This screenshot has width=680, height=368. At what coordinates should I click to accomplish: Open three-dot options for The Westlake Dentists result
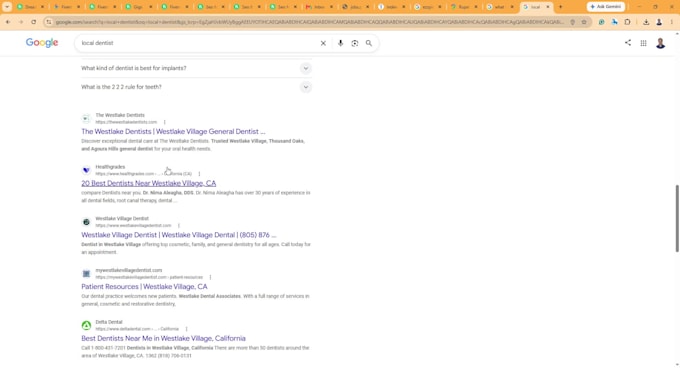tap(164, 122)
